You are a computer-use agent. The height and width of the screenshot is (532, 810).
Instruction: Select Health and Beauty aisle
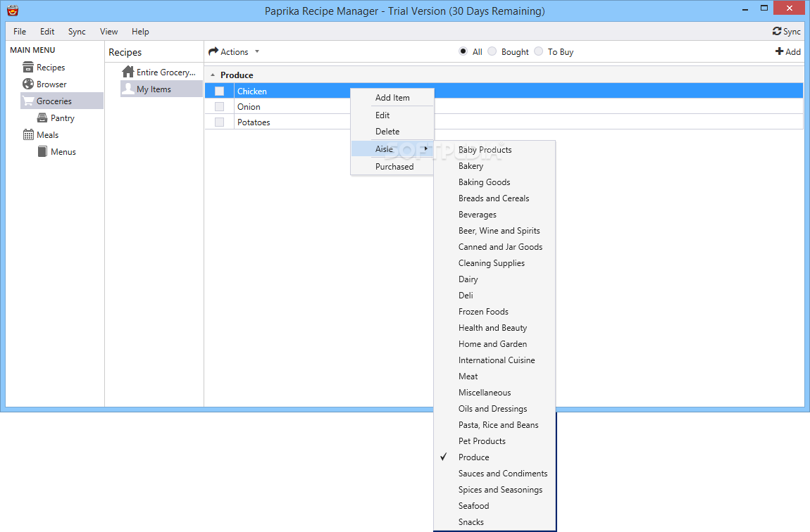point(494,328)
